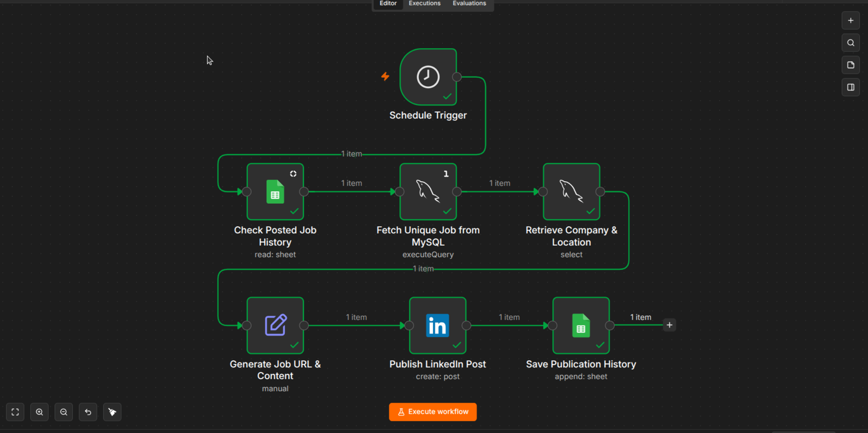Click the 'read: sheet' subtitle text

[275, 254]
